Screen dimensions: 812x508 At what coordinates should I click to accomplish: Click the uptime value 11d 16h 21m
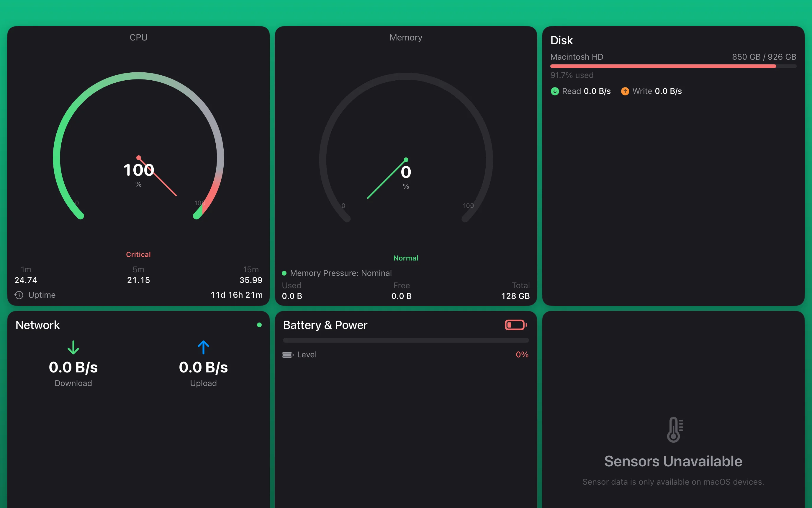click(x=237, y=295)
